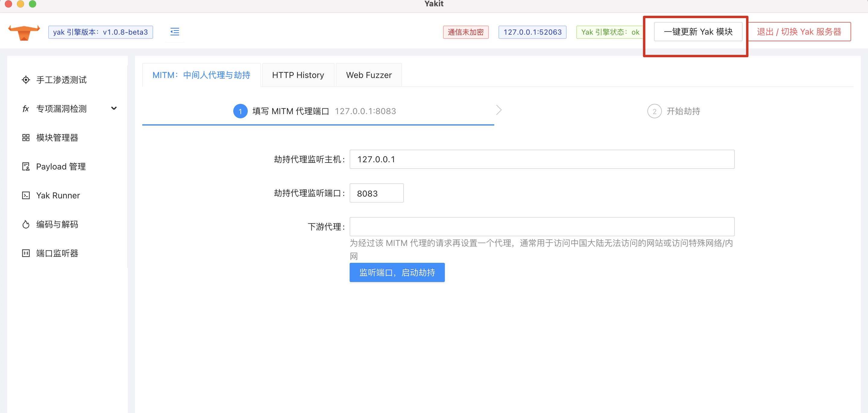Expand the 专项漏洞检测 submenu arrow
Viewport: 868px width, 413px height.
pyautogui.click(x=114, y=108)
